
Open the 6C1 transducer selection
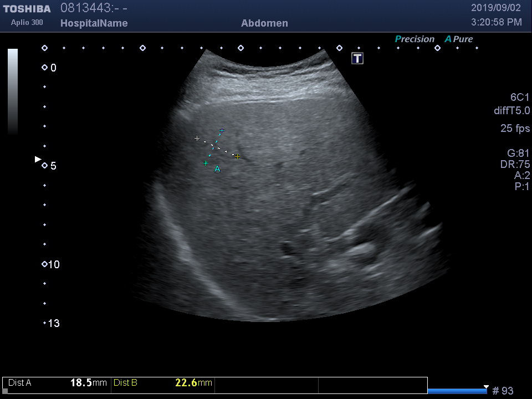coord(520,97)
